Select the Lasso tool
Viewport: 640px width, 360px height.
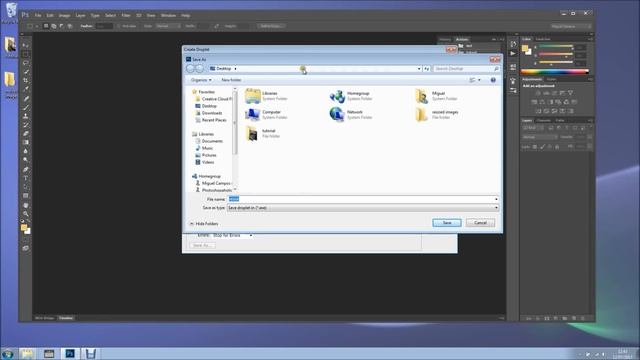click(x=26, y=63)
